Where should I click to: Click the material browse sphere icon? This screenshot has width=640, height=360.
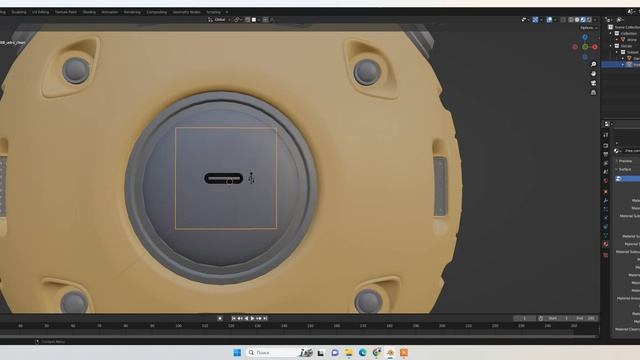tap(616, 151)
